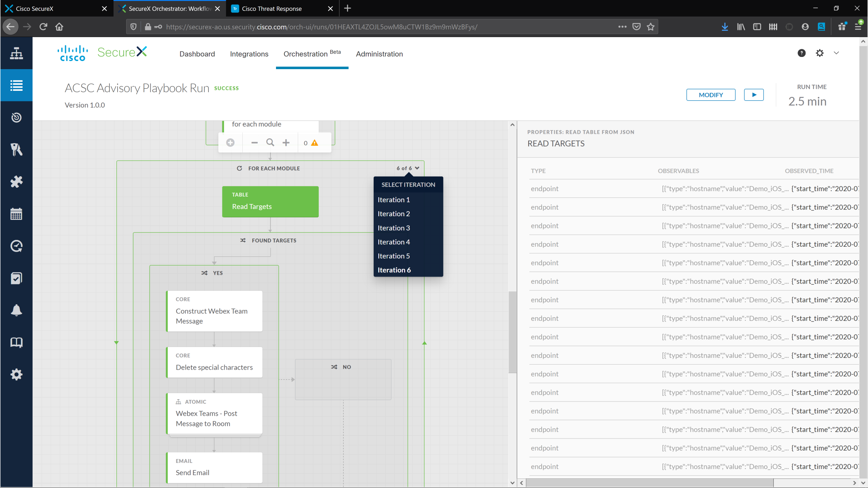Click the canvas zoom out minus icon
Screen dimensions: 868x488
pyautogui.click(x=254, y=143)
